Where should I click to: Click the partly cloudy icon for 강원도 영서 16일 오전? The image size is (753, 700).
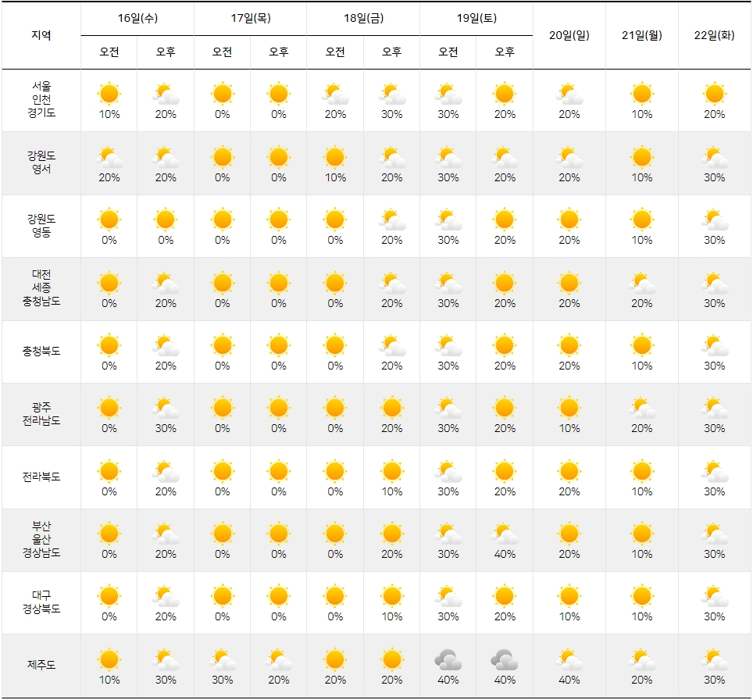point(109,157)
